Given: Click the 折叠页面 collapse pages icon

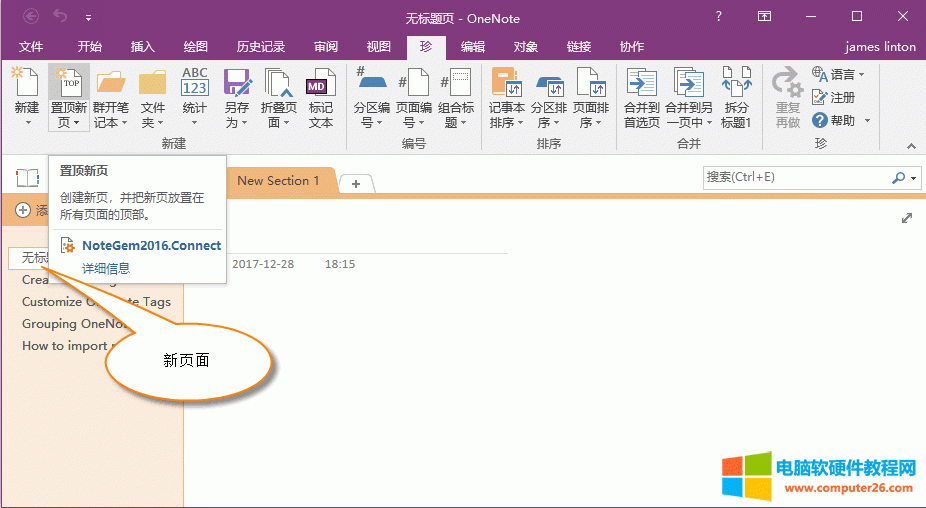Looking at the screenshot, I should 277,82.
